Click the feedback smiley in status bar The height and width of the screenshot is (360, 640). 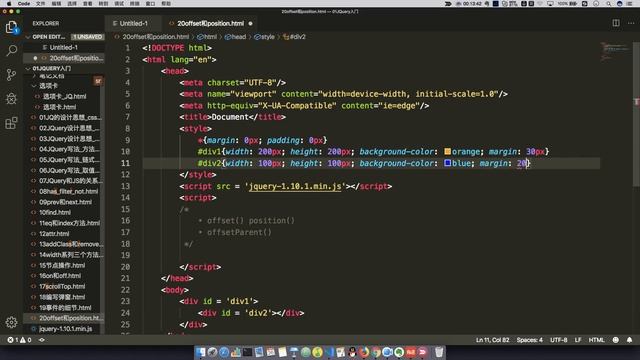coord(616,340)
